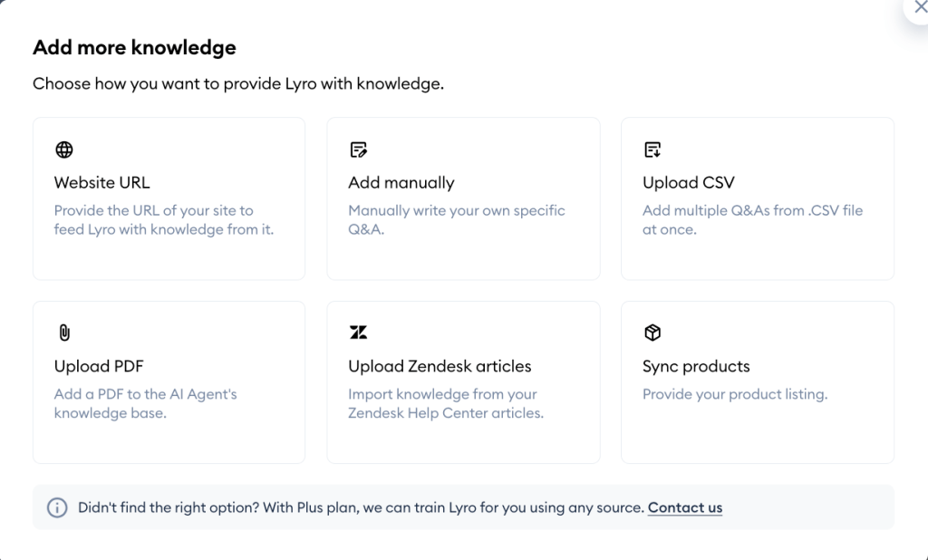This screenshot has width=928, height=560.
Task: Click the file import icon above Upload CSV
Action: tap(652, 149)
